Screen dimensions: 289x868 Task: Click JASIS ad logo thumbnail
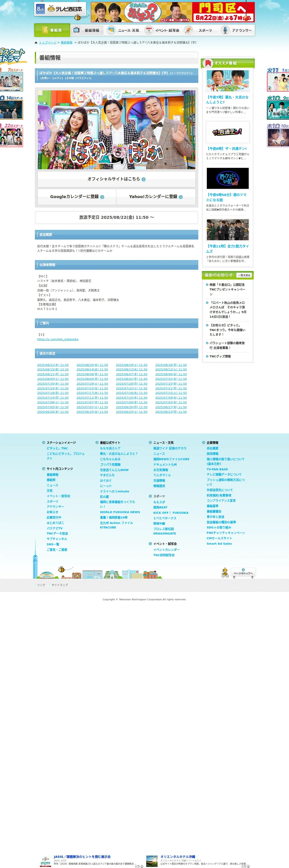[x=46, y=861]
